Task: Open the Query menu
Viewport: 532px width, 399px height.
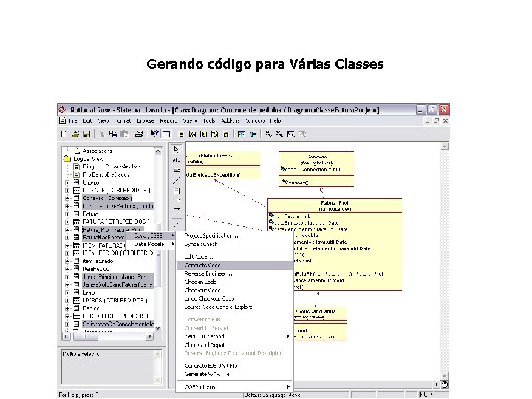Action: click(x=189, y=120)
